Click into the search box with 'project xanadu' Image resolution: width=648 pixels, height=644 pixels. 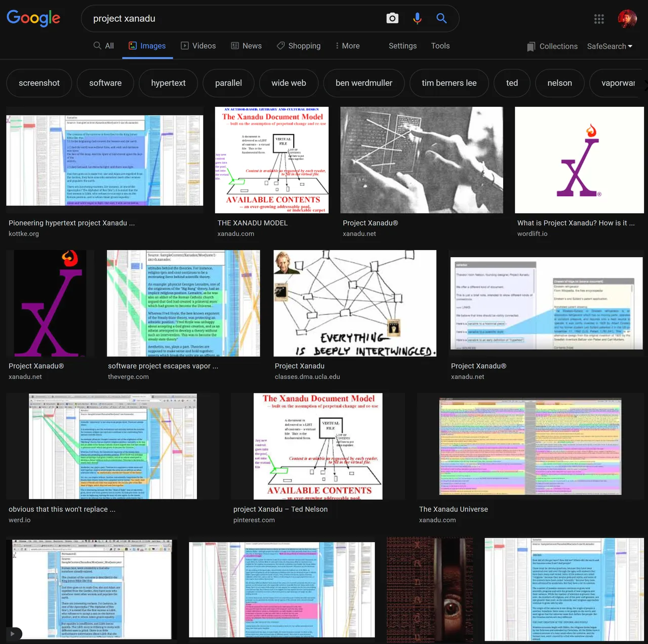pos(233,18)
